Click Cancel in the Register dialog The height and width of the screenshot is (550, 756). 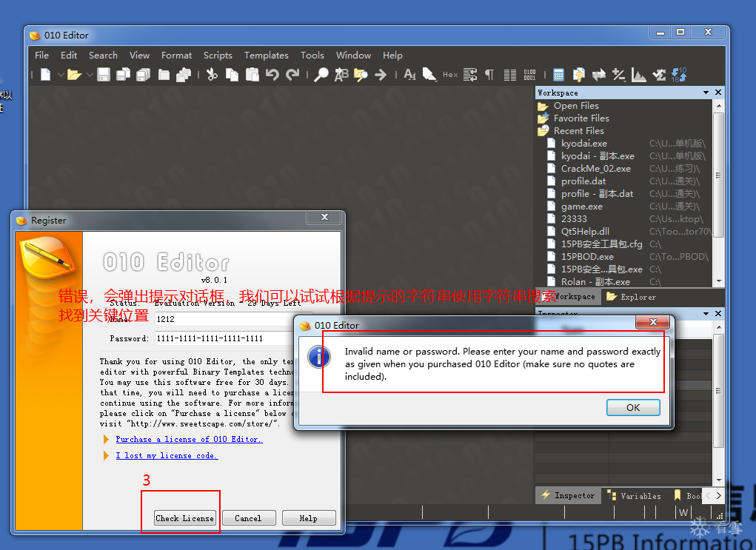click(x=248, y=518)
